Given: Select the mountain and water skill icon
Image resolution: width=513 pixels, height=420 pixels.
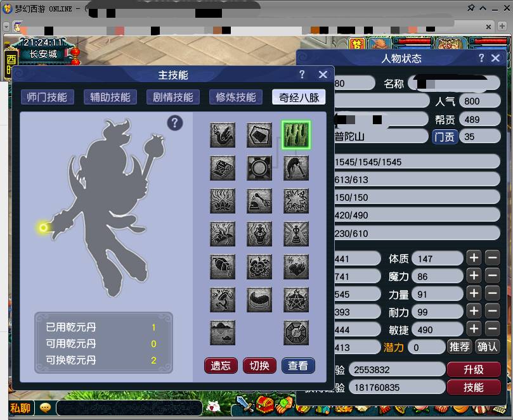Looking at the screenshot, I should pos(223,333).
